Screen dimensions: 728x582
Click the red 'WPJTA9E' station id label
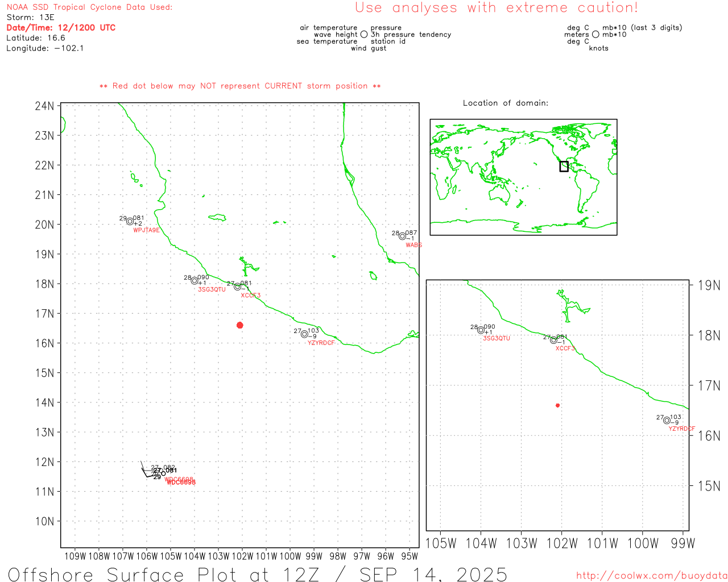pos(147,230)
